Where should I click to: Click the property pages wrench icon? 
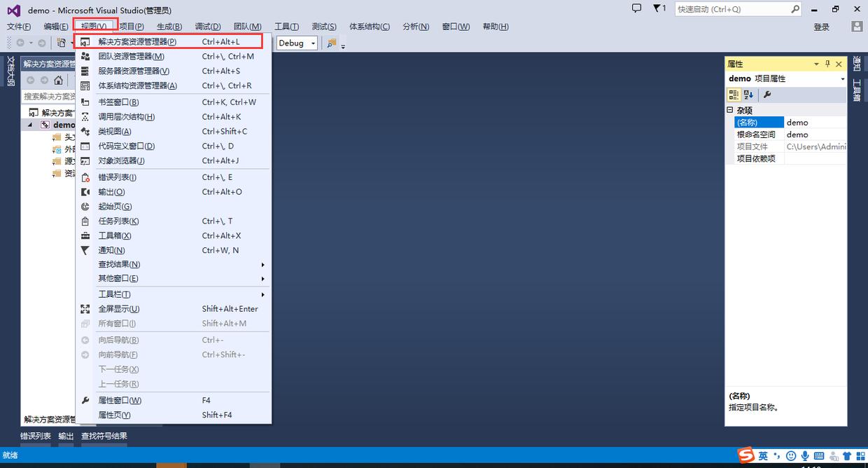[767, 94]
